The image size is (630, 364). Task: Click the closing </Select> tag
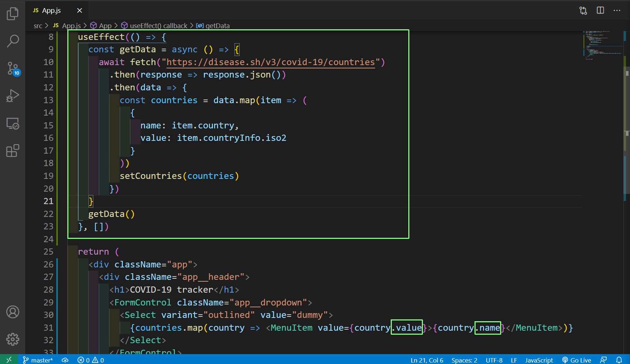(143, 340)
